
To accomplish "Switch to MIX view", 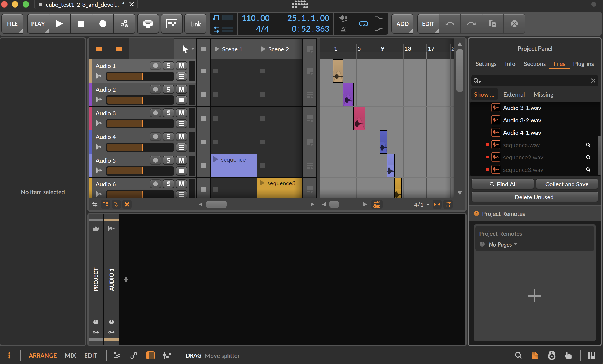I will (x=70, y=355).
